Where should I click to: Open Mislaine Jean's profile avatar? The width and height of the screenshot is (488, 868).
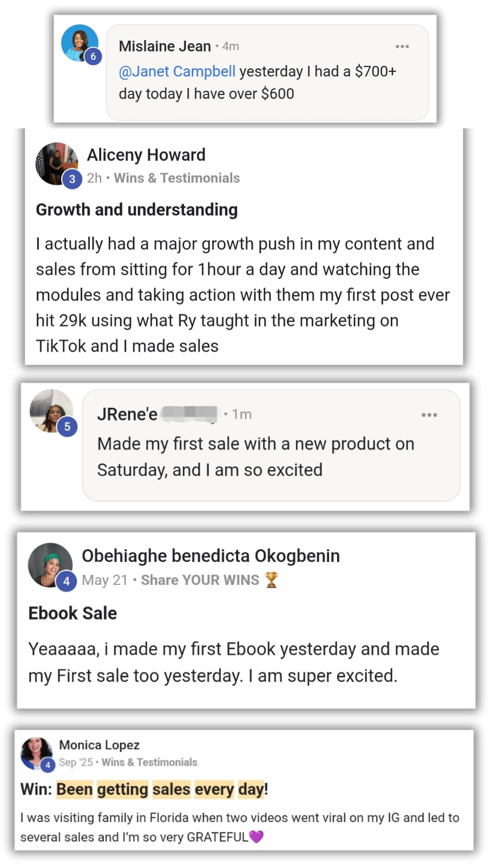click(79, 42)
